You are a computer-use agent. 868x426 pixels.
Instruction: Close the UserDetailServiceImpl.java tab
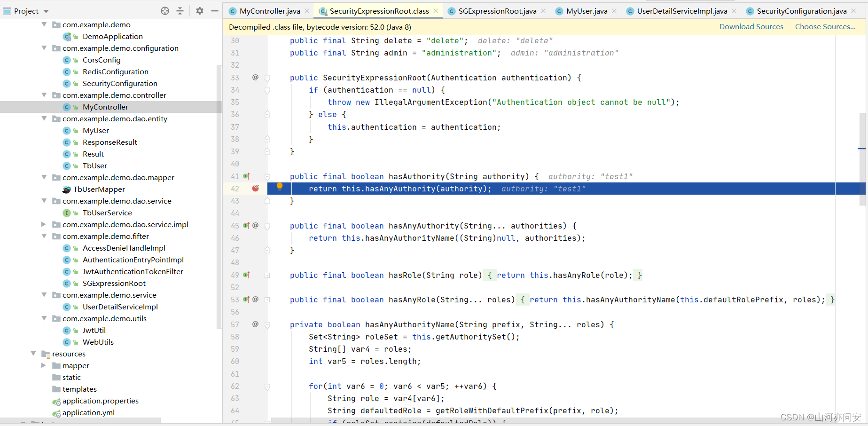[734, 11]
